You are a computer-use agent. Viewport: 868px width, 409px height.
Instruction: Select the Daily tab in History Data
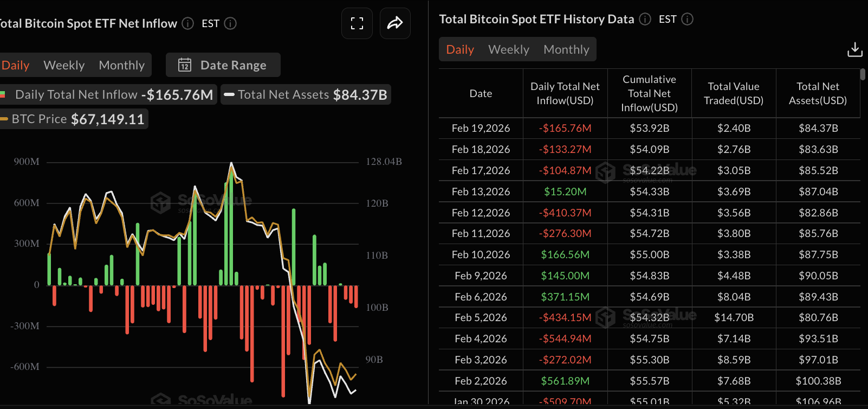[459, 49]
